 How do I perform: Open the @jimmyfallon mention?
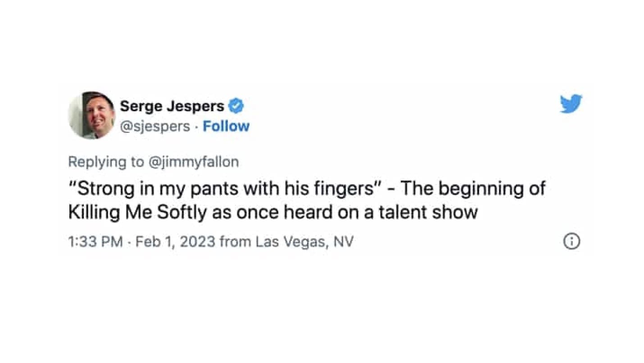[193, 162]
